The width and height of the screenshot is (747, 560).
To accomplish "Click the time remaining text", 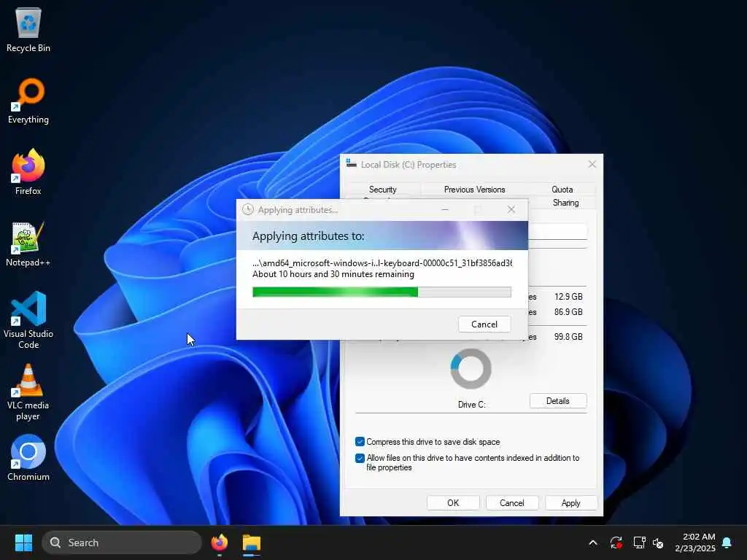I will click(333, 274).
